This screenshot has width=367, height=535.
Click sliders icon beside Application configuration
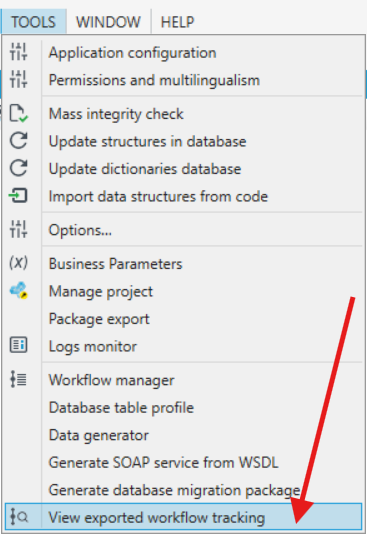click(x=18, y=52)
